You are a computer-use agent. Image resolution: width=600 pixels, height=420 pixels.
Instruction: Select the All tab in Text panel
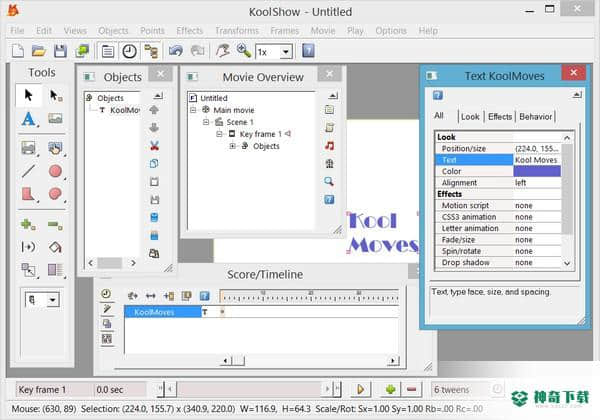pos(439,116)
